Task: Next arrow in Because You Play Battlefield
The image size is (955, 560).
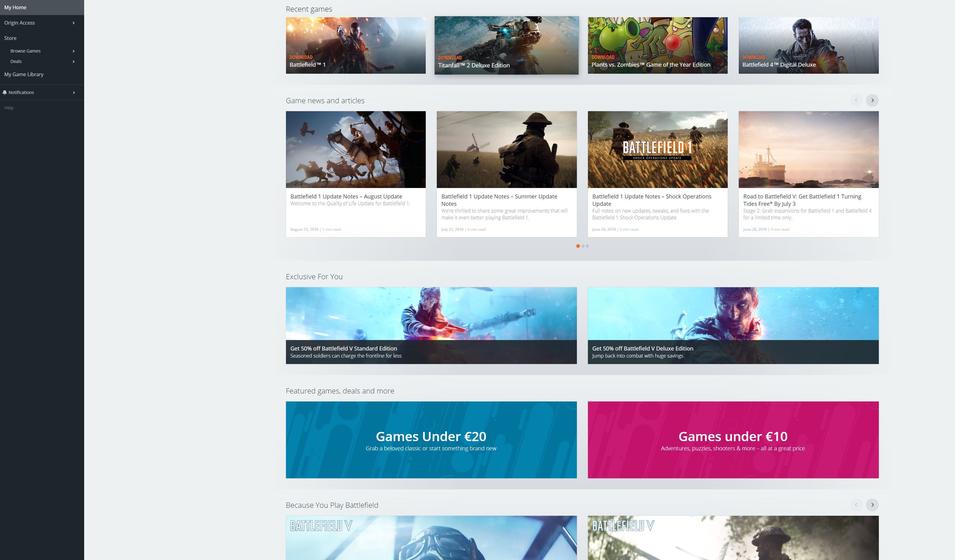Action: click(x=872, y=505)
